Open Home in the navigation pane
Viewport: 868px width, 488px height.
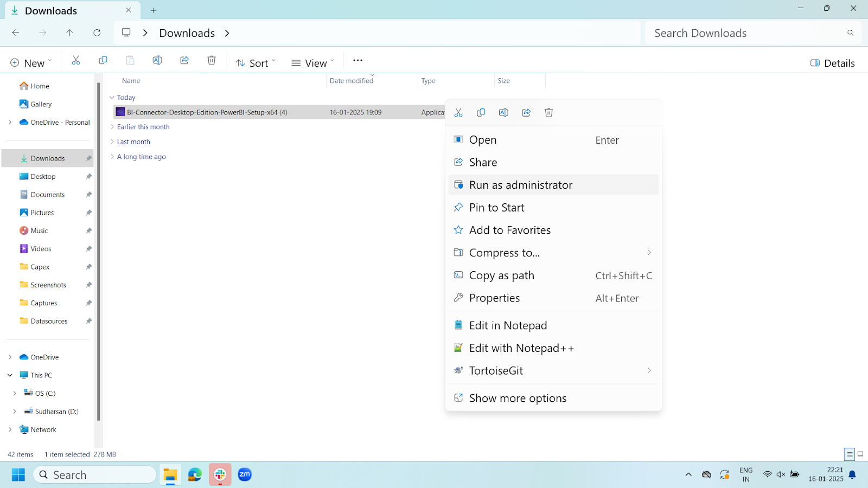click(x=40, y=86)
